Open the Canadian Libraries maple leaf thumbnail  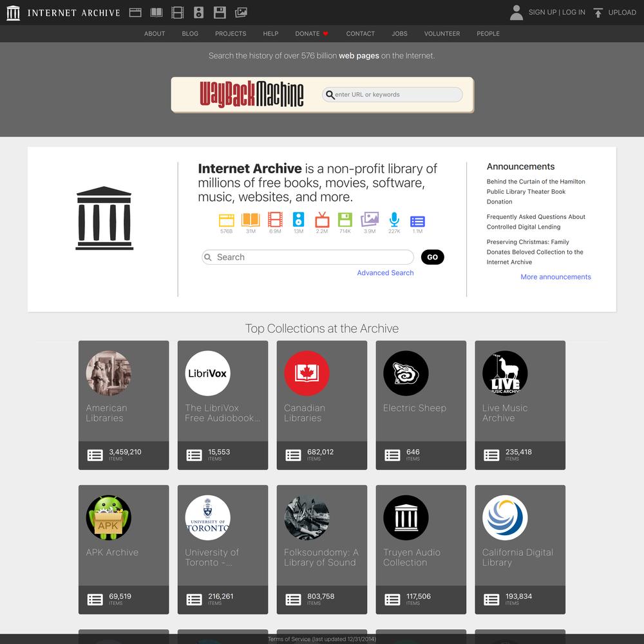tap(307, 374)
